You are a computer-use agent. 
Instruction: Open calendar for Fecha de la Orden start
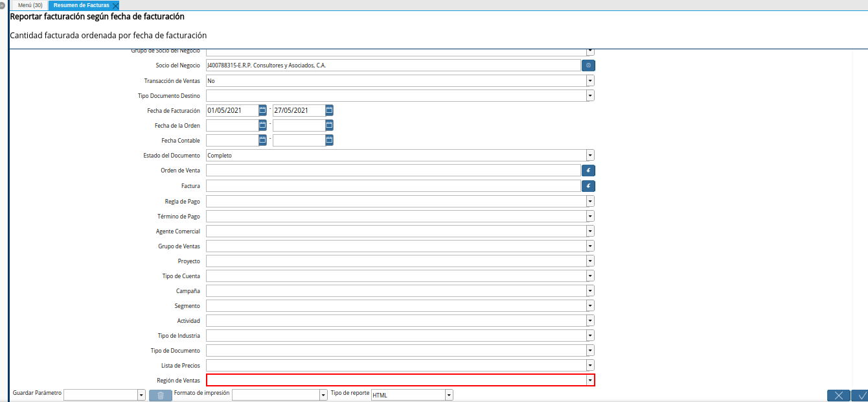click(x=262, y=125)
